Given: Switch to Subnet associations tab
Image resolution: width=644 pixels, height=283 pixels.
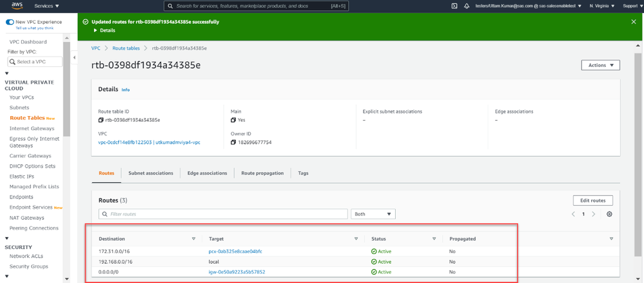Looking at the screenshot, I should [x=150, y=173].
